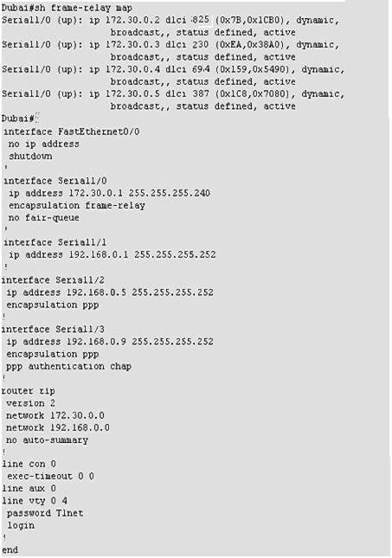The image size is (392, 558).
Task: Click the DLCI value 387
Action: (x=201, y=93)
